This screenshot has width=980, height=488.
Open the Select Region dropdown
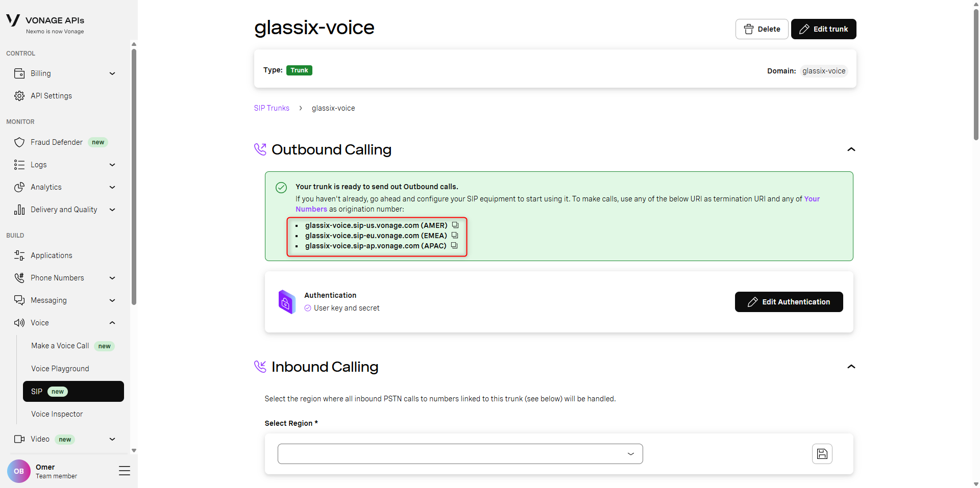pyautogui.click(x=460, y=454)
